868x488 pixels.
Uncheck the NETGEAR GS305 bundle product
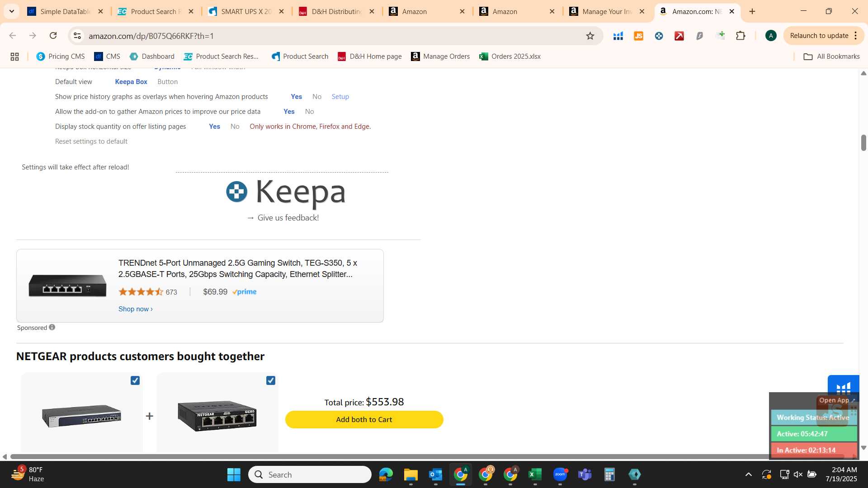[x=271, y=380]
